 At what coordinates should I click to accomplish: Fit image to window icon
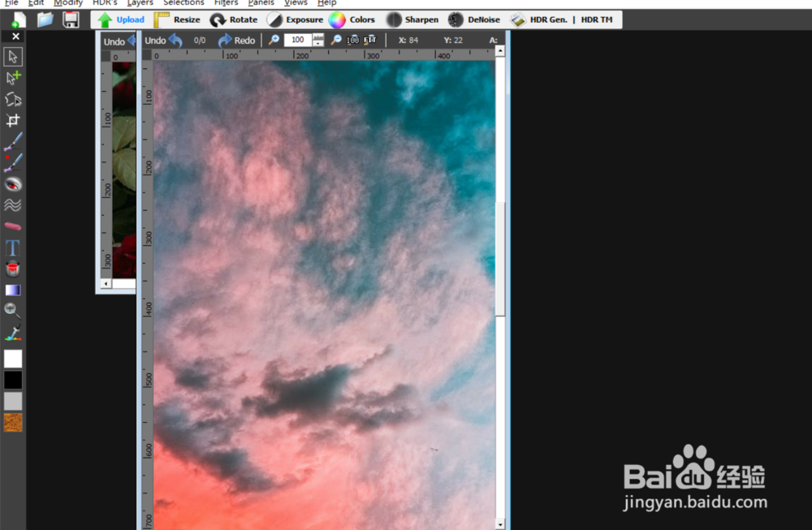tap(369, 40)
